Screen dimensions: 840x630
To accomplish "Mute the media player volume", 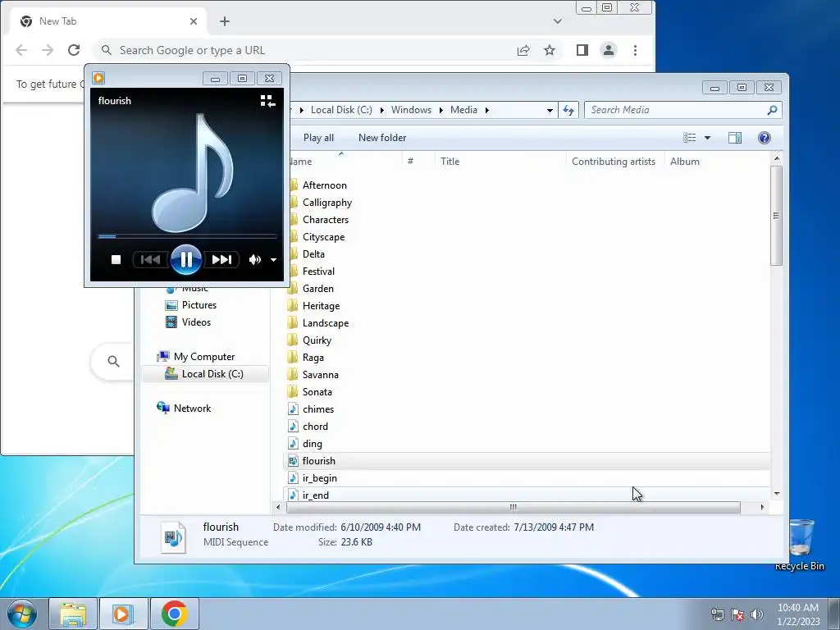I will click(254, 260).
